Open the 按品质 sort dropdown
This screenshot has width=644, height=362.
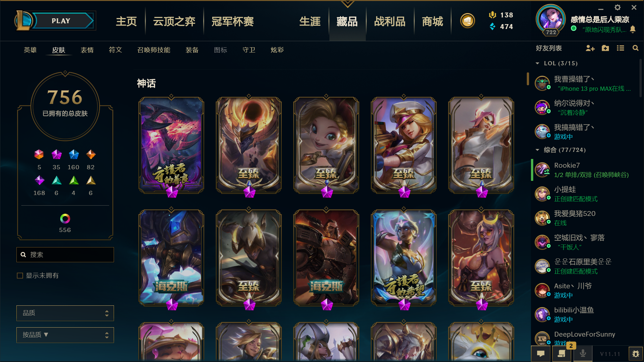[x=65, y=335]
